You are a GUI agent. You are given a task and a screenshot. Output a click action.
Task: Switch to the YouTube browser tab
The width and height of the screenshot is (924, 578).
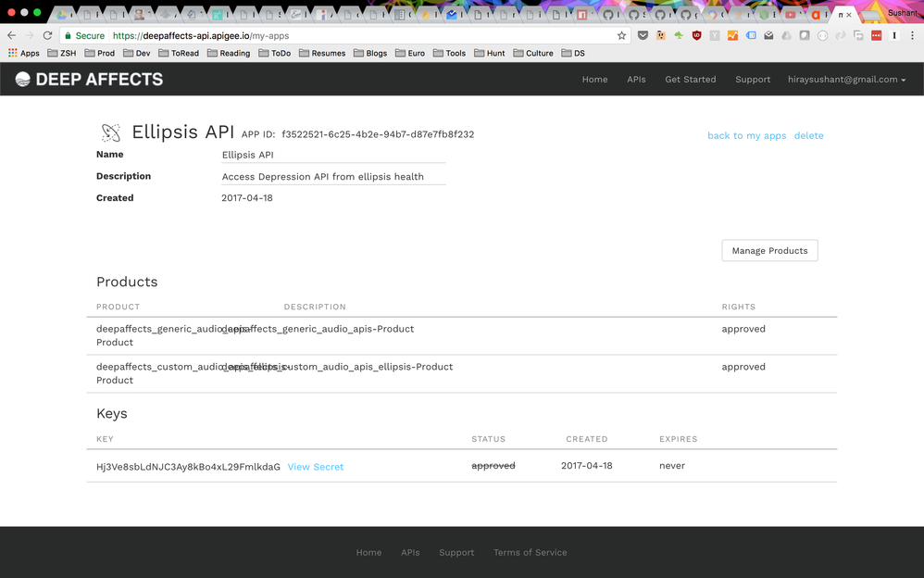tap(791, 15)
